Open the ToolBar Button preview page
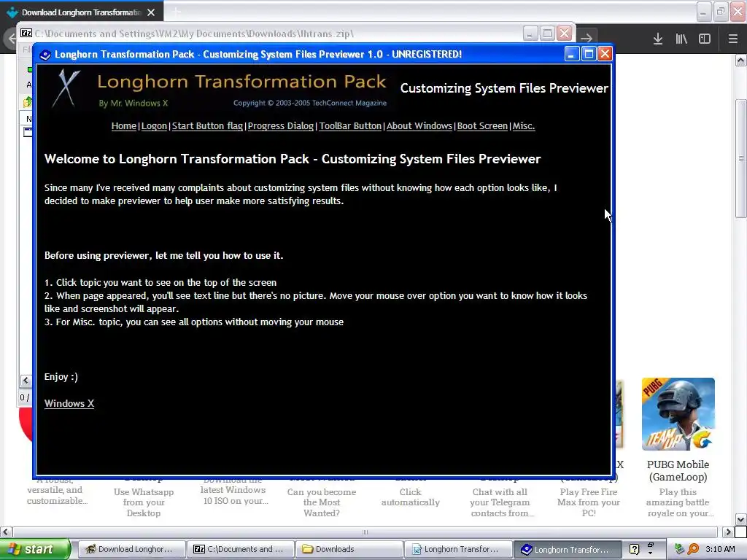The width and height of the screenshot is (747, 560). click(x=350, y=126)
